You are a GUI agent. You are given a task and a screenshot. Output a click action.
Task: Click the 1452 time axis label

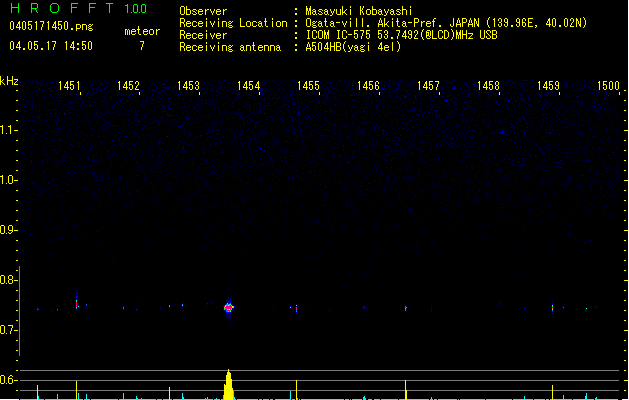pyautogui.click(x=128, y=85)
